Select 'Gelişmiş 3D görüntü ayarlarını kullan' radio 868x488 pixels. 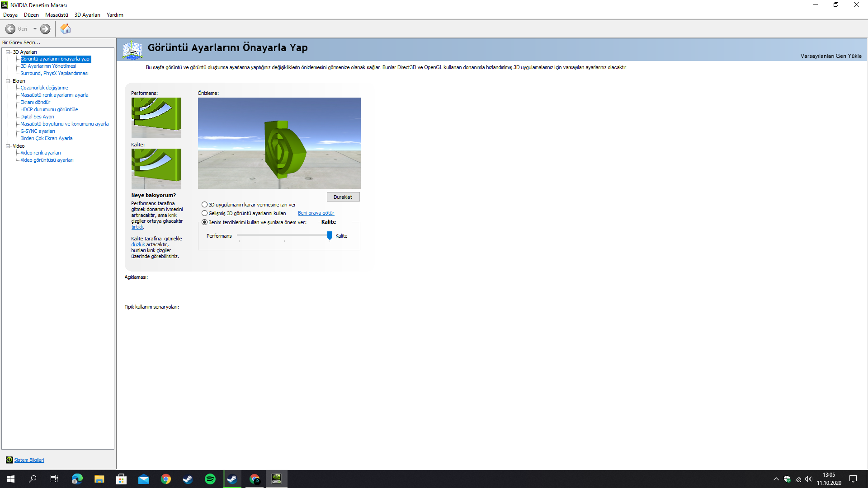(205, 213)
